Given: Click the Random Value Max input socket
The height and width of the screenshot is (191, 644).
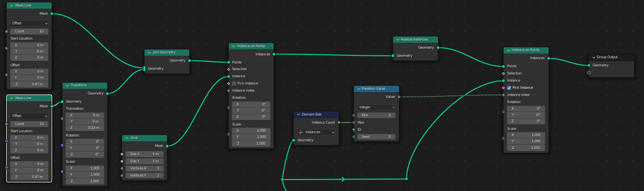Looking at the screenshot, I should click(354, 122).
